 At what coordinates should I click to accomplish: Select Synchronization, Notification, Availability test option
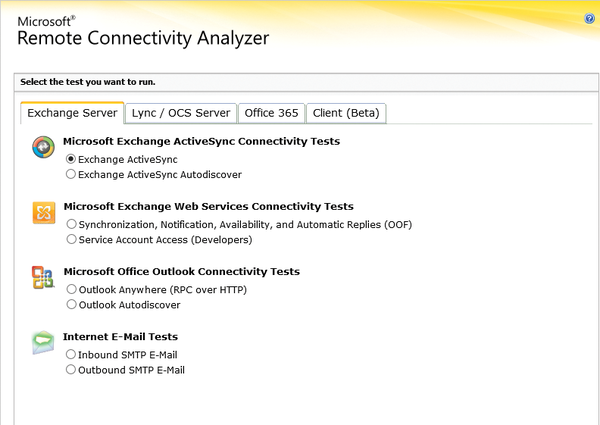click(71, 224)
